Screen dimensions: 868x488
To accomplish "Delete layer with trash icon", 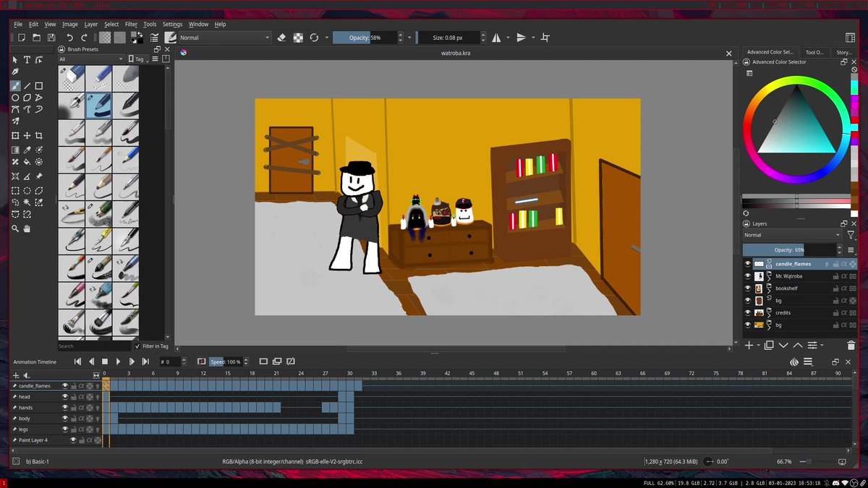I will click(851, 346).
